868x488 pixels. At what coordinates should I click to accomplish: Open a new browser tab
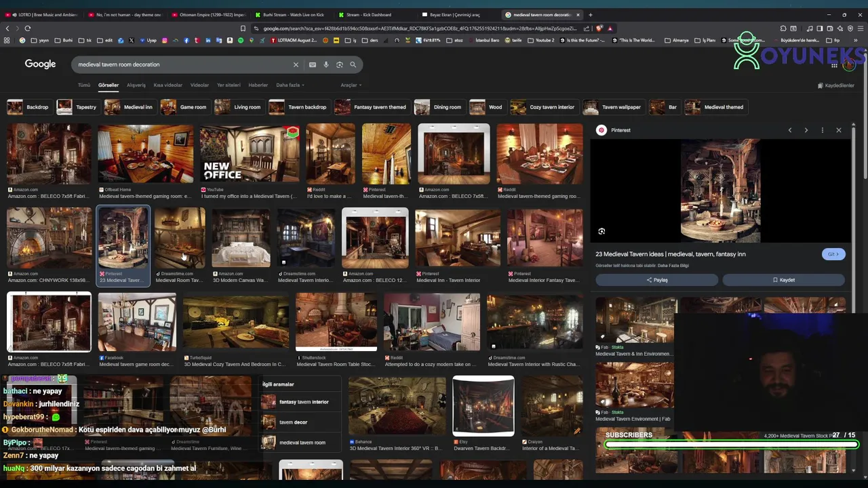point(590,14)
